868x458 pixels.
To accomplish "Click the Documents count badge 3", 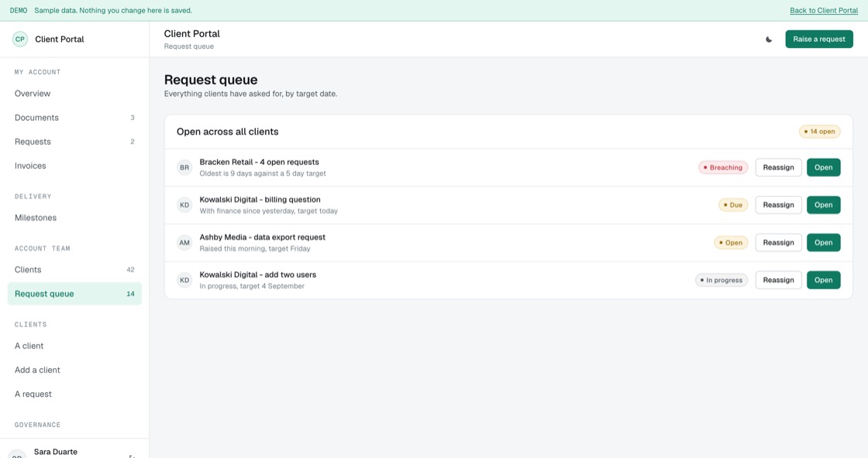I will (x=133, y=118).
